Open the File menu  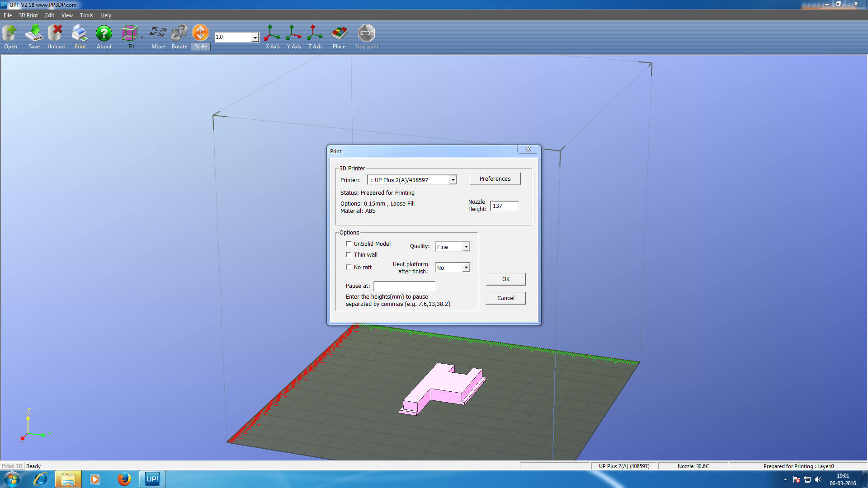click(x=8, y=15)
